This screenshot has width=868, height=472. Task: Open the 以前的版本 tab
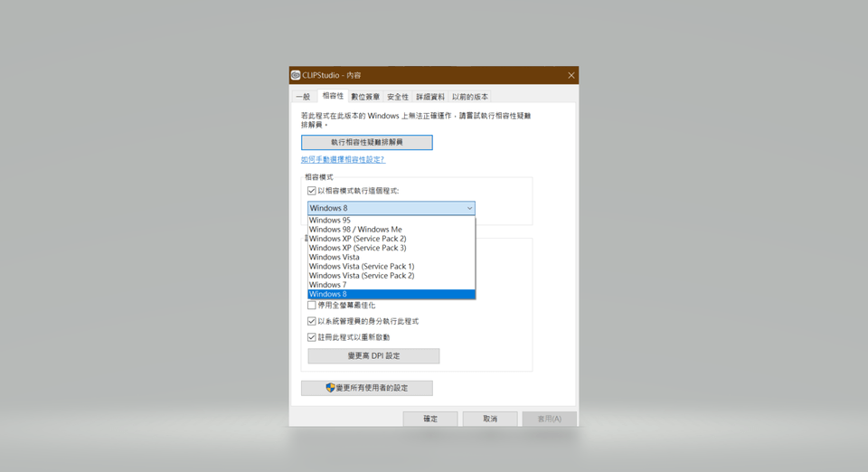pyautogui.click(x=470, y=97)
